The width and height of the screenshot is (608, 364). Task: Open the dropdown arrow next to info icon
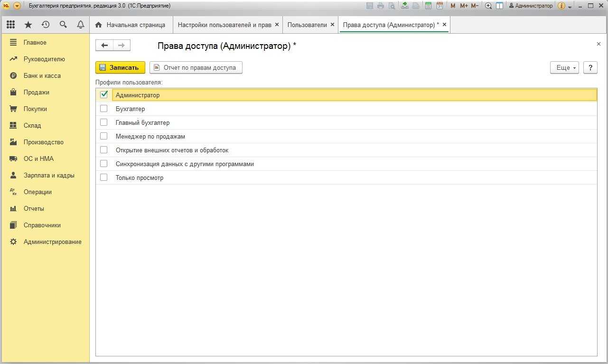570,7
